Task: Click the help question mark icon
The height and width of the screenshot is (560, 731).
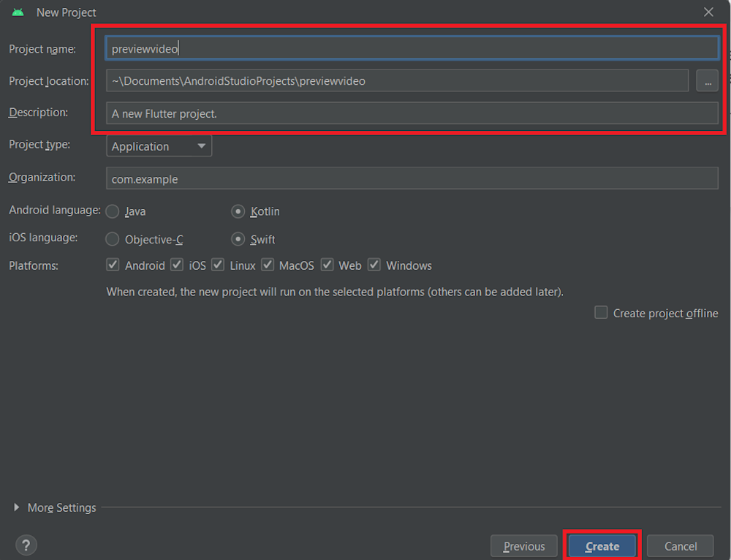Action: pos(26,545)
